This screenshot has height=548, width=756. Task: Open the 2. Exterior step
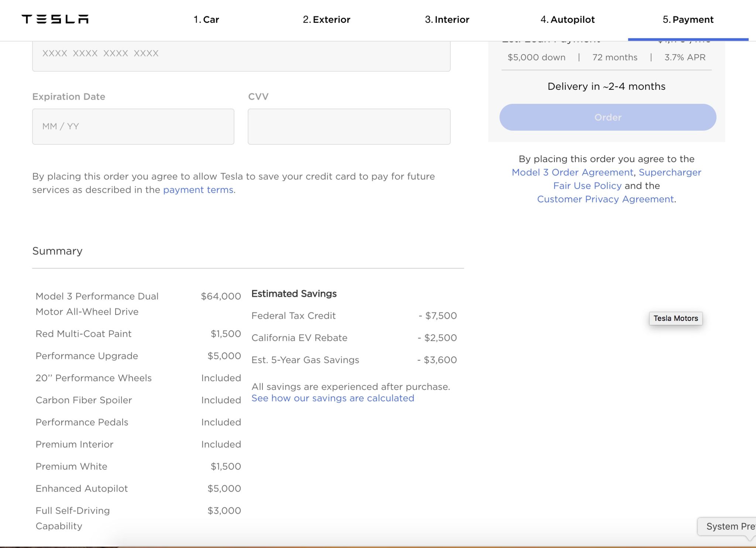point(326,20)
